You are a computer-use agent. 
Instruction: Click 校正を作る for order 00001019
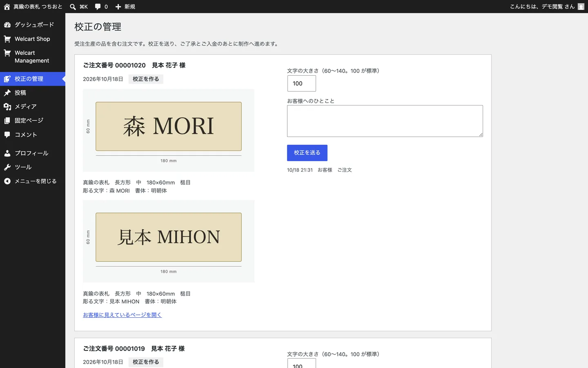[146, 362]
